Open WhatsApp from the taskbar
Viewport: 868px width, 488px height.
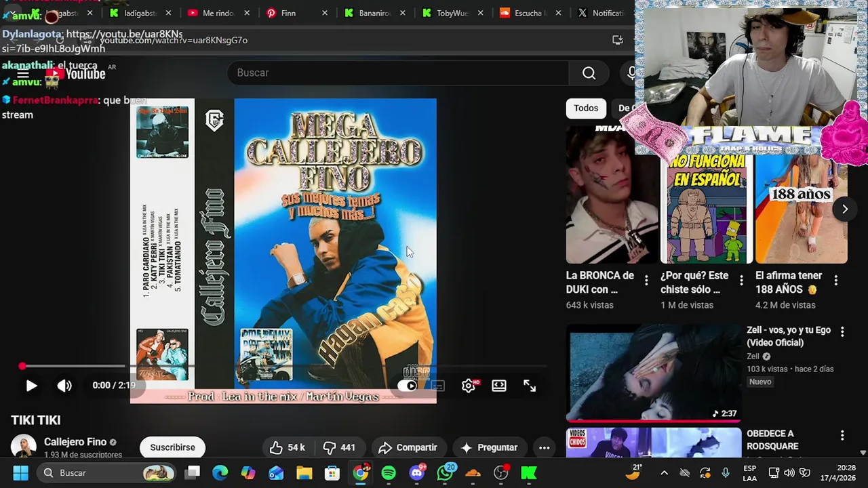[x=446, y=472]
